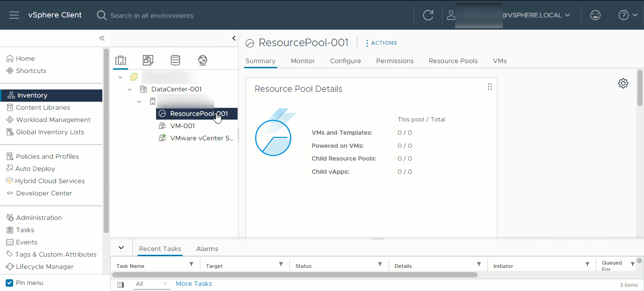Viewport: 644px width, 291px height.
Task: Switch to the Resource Pools tab
Action: tap(453, 61)
